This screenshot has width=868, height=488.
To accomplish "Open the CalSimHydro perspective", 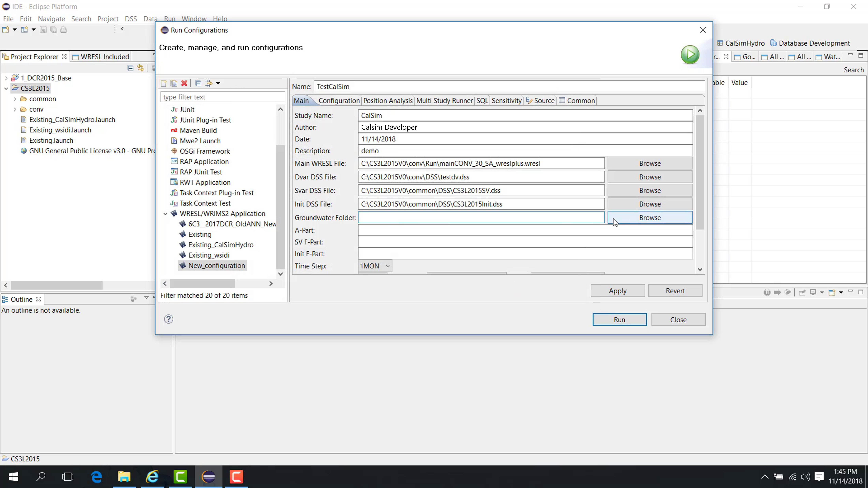I will (741, 43).
